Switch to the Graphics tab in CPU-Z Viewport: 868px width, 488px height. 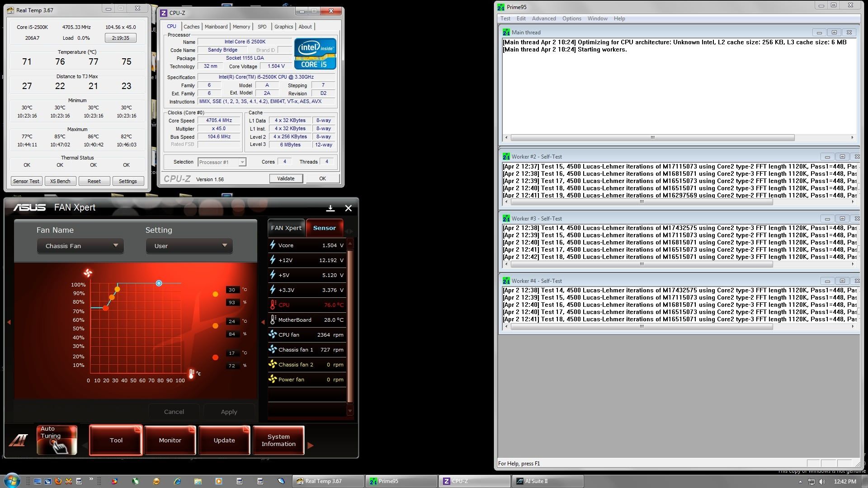point(283,27)
